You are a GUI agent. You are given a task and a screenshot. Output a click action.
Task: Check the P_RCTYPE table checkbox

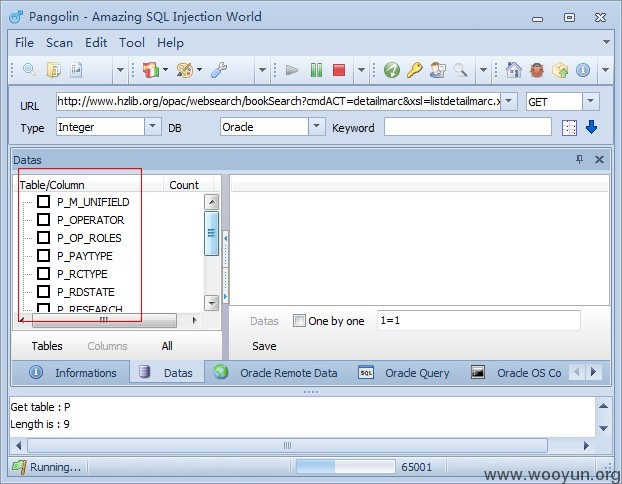(43, 273)
